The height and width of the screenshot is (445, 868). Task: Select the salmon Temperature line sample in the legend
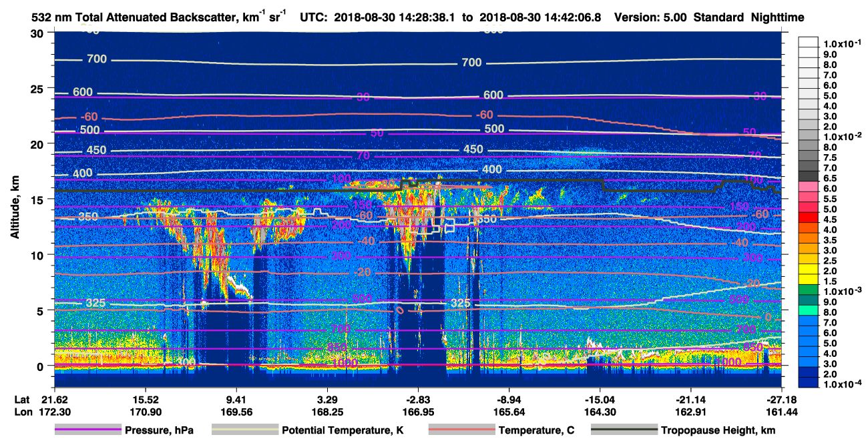461,430
